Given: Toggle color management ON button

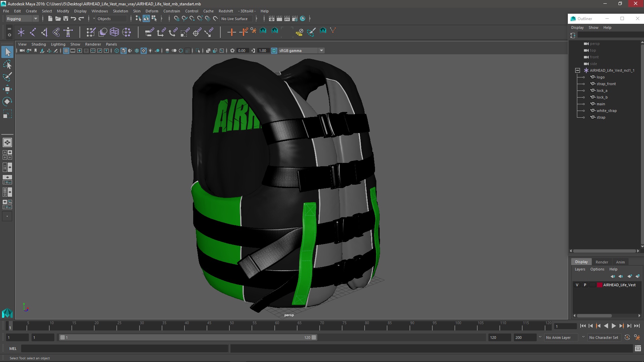Looking at the screenshot, I should (x=274, y=51).
